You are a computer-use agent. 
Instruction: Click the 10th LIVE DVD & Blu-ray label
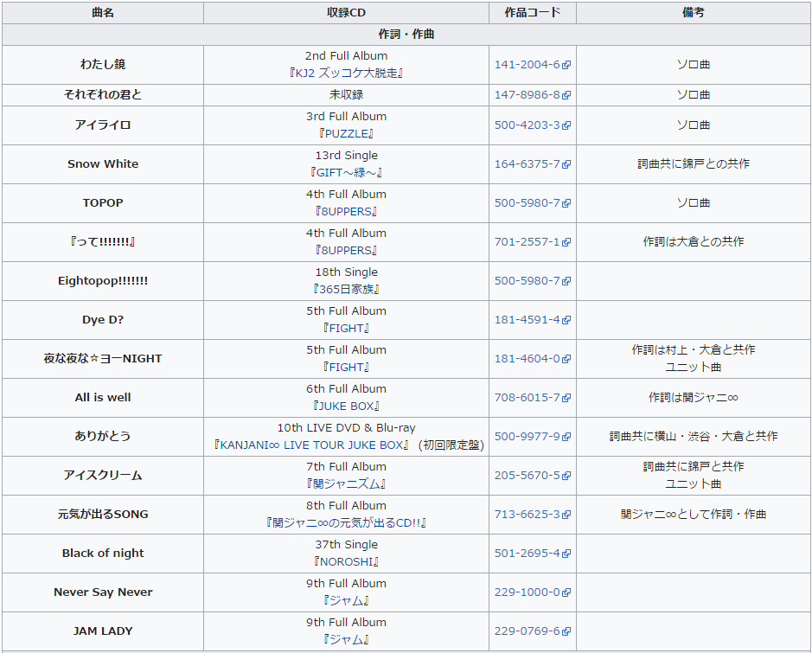(346, 428)
